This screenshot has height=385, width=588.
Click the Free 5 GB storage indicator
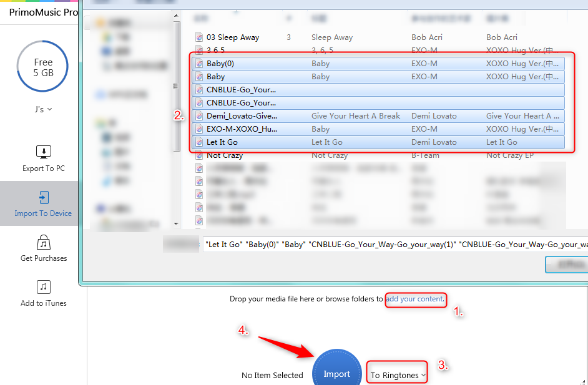point(42,67)
